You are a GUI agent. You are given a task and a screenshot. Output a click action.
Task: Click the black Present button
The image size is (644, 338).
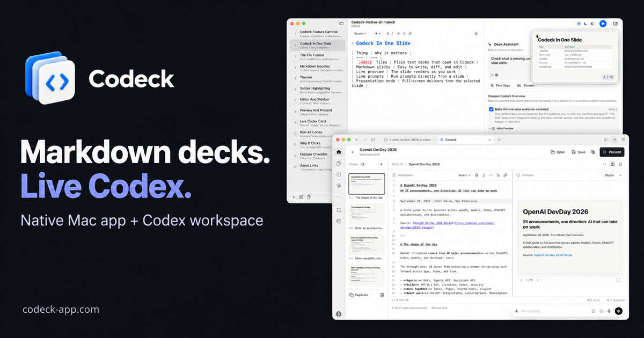tap(612, 152)
